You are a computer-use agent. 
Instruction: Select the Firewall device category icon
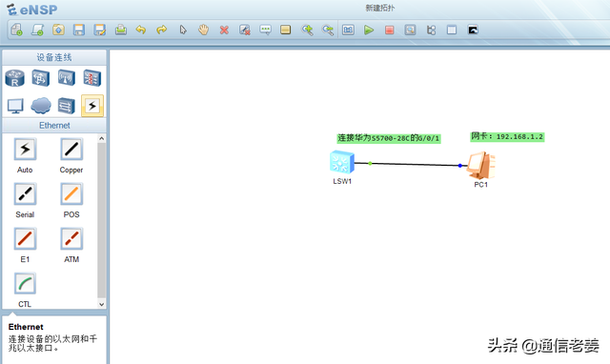[x=92, y=78]
